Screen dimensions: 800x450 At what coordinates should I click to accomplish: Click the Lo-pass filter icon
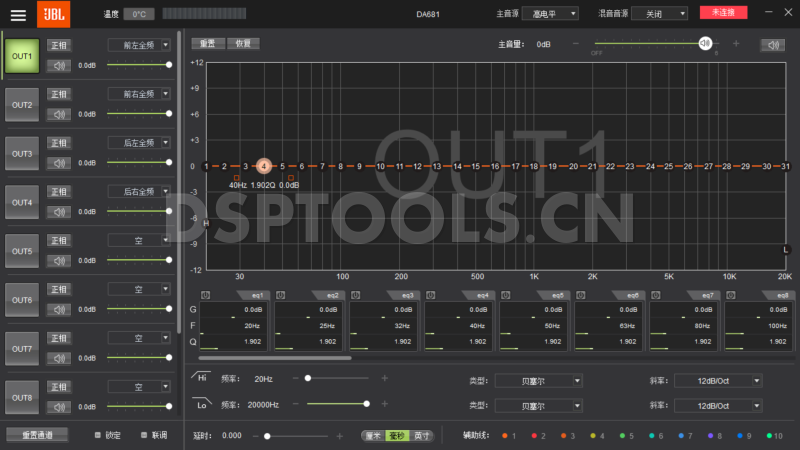(x=201, y=404)
